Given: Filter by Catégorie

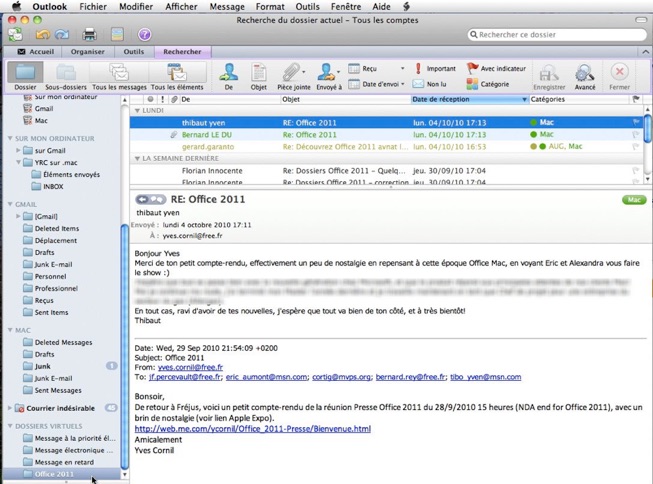Looking at the screenshot, I should 488,84.
